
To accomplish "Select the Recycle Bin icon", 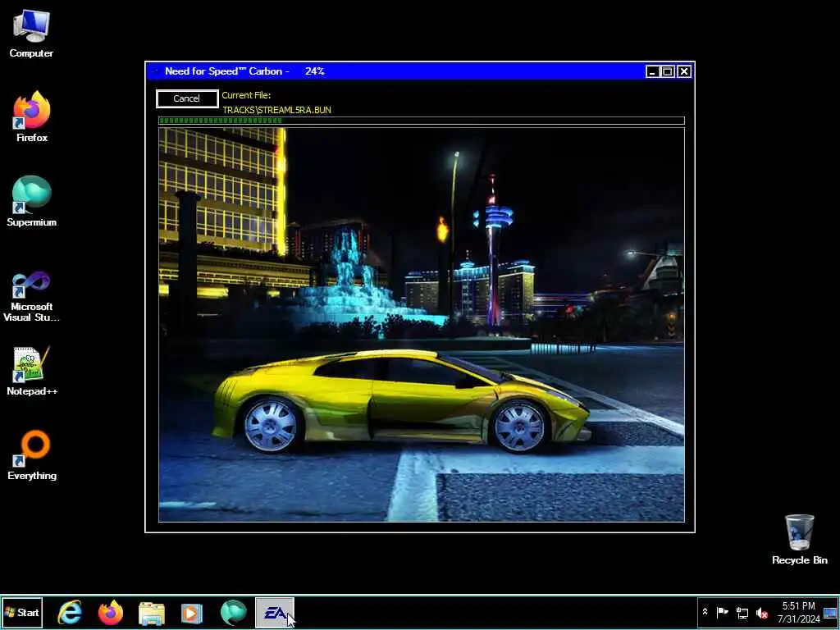I will 799,540.
